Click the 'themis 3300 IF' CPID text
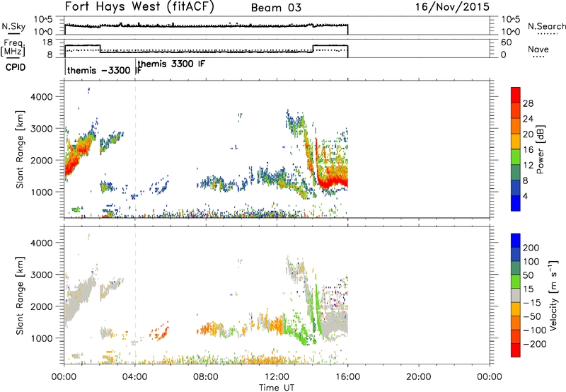The width and height of the screenshot is (566, 392). pyautogui.click(x=171, y=64)
